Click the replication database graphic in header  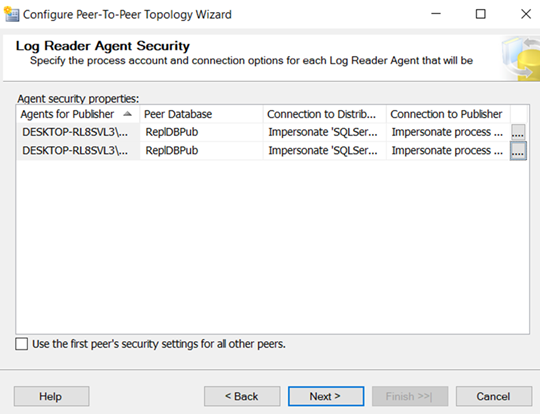pos(520,59)
